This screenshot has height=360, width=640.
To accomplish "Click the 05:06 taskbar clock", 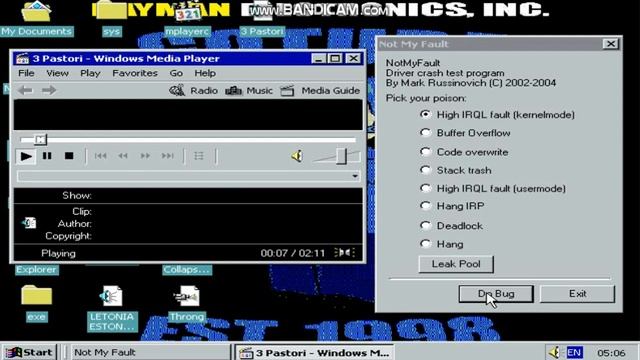I will [611, 352].
